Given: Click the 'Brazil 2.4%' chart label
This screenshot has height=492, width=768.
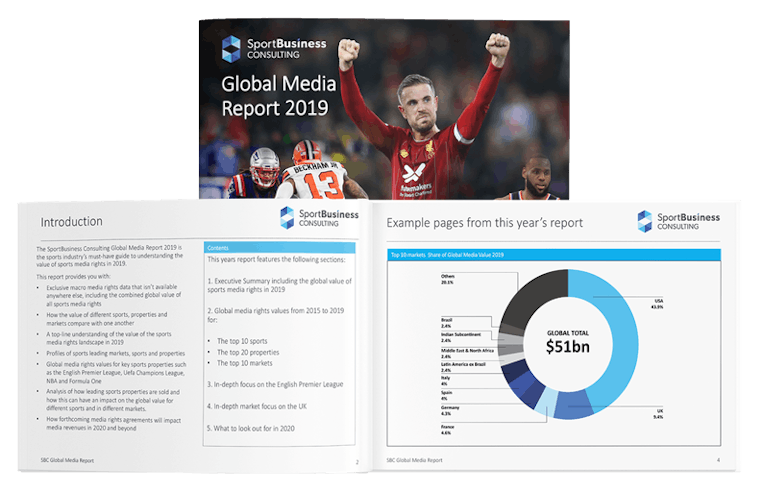Looking at the screenshot, I should [x=446, y=322].
